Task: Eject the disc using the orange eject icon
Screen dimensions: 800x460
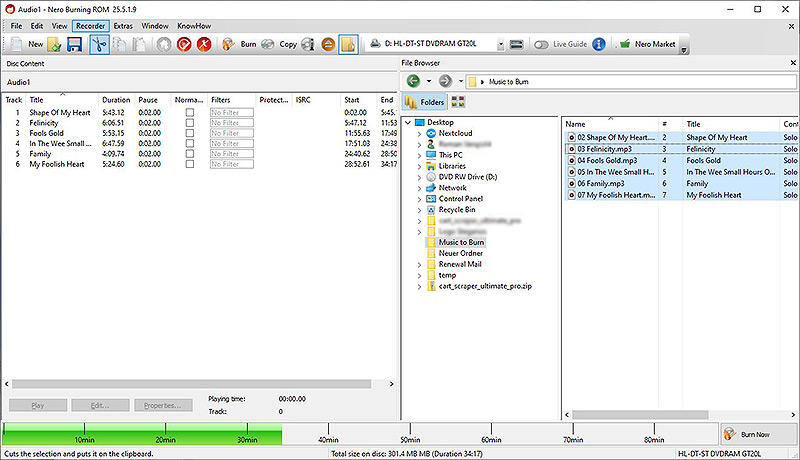Action: [x=328, y=44]
